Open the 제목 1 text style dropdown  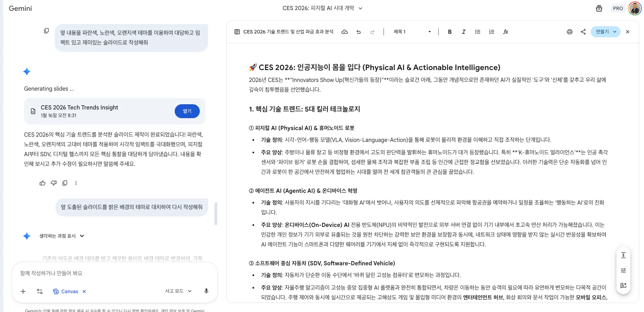pyautogui.click(x=412, y=32)
